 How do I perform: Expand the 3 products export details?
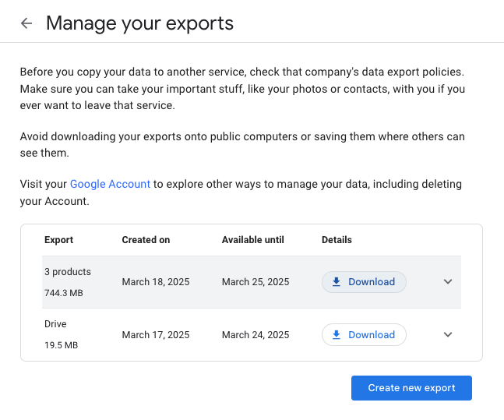point(448,282)
